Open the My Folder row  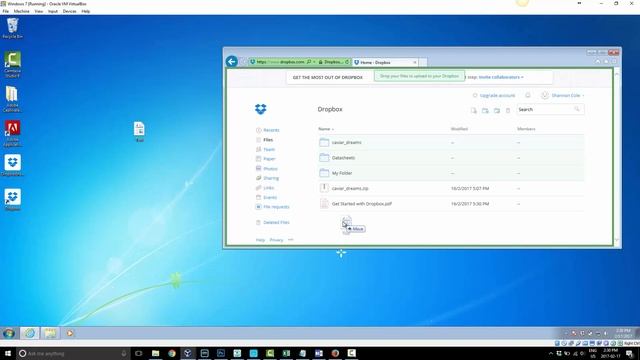coord(451,173)
